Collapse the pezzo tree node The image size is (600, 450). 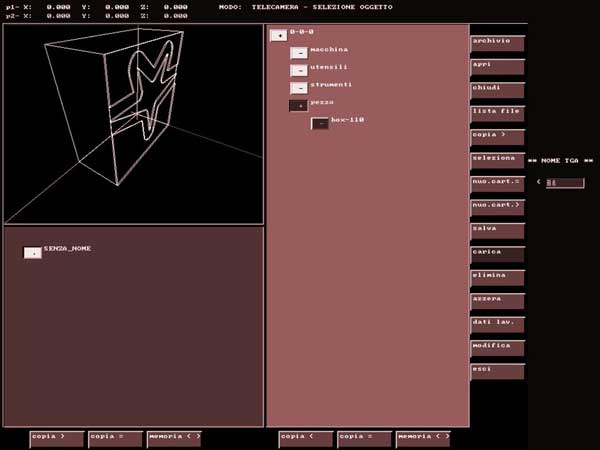pos(298,106)
